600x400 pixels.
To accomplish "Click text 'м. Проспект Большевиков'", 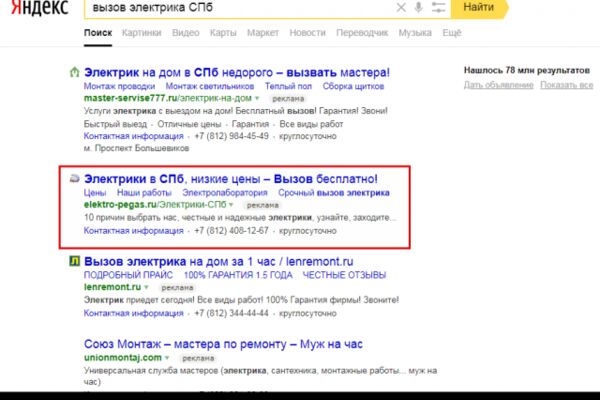I will [x=136, y=148].
